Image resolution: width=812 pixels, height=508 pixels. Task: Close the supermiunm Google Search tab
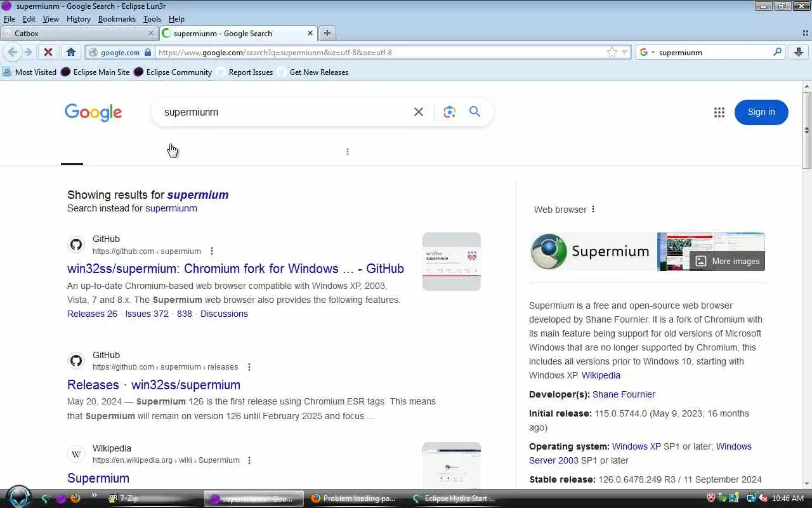(310, 33)
